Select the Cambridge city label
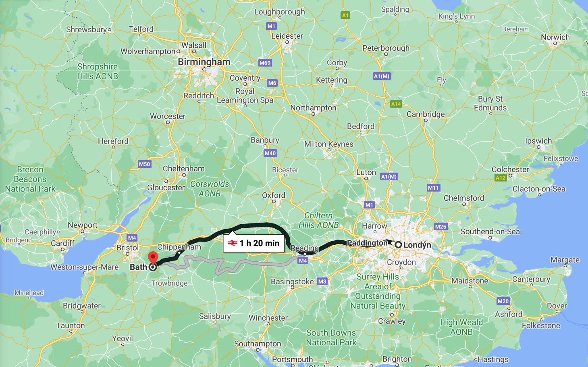Viewport: 588px width, 367px height. click(x=426, y=114)
